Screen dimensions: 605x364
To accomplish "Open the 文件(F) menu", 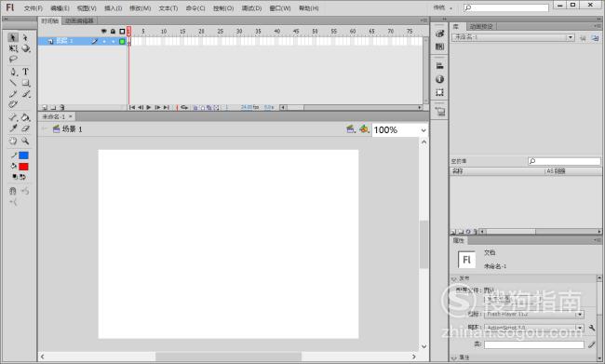I will coord(34,8).
